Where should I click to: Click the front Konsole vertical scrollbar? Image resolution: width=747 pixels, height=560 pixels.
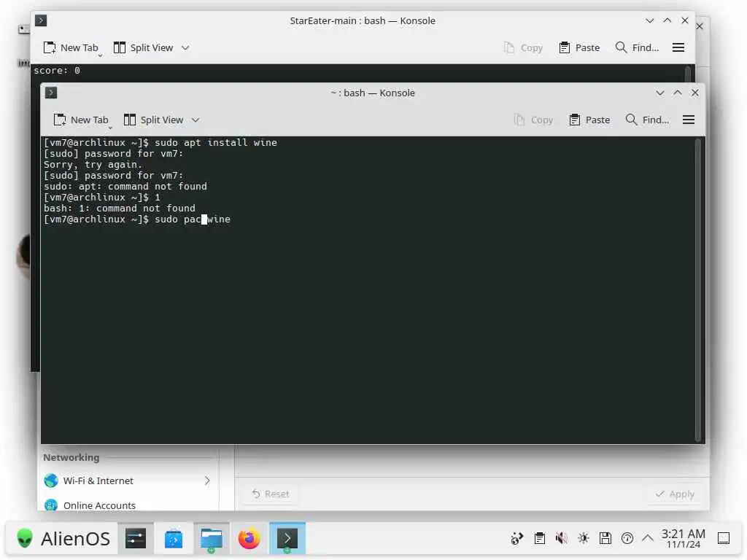tap(698, 289)
